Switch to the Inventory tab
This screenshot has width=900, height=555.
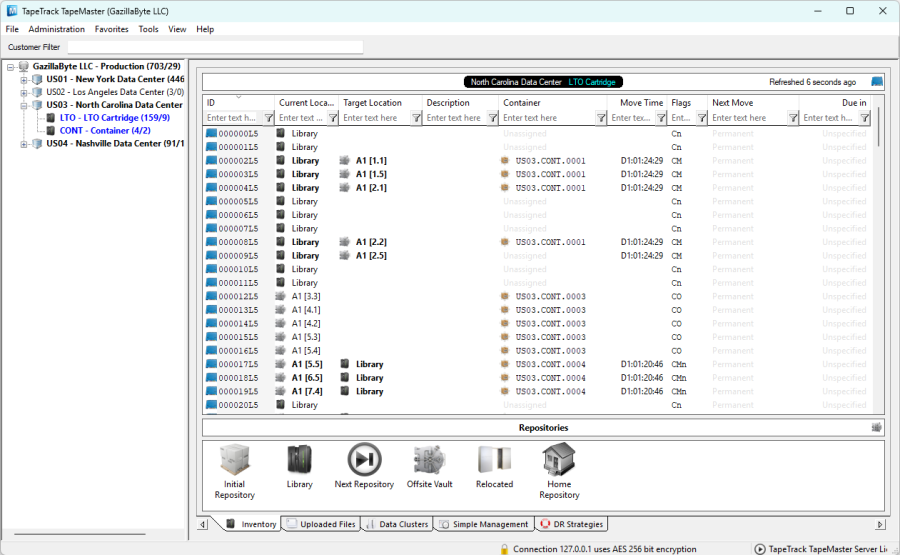point(251,524)
